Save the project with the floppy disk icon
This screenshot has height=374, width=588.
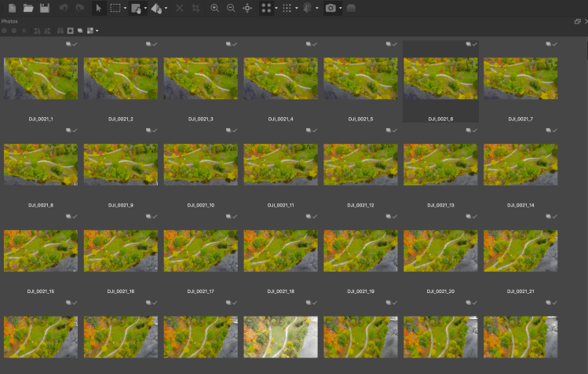pyautogui.click(x=45, y=8)
